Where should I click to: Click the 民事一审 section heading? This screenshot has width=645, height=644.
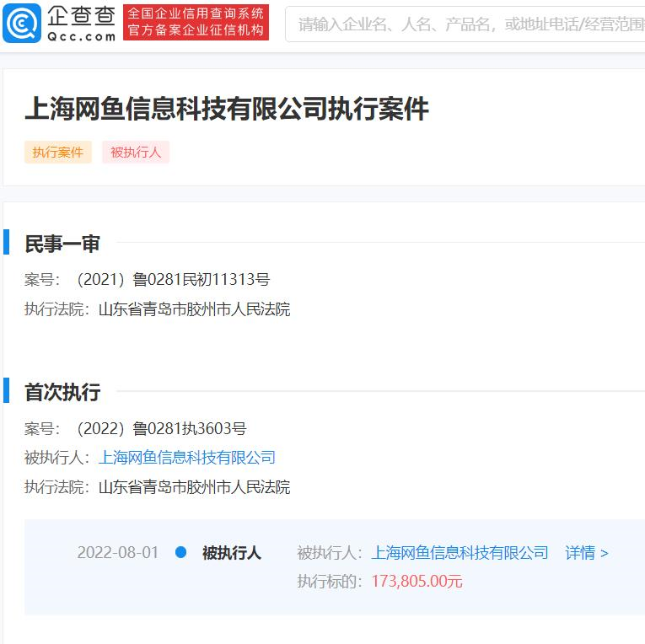62,244
